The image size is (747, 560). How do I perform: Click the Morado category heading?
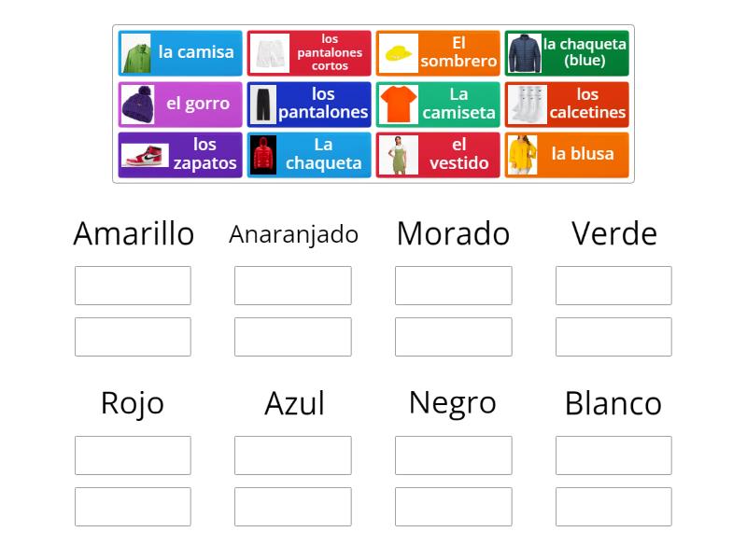(454, 233)
